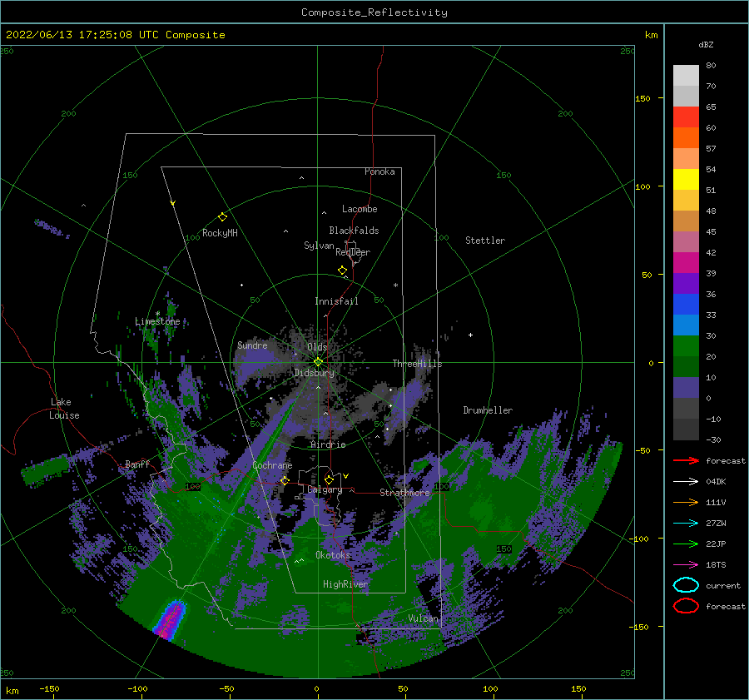
Task: Click the Didsbury city label
Action: [x=314, y=373]
